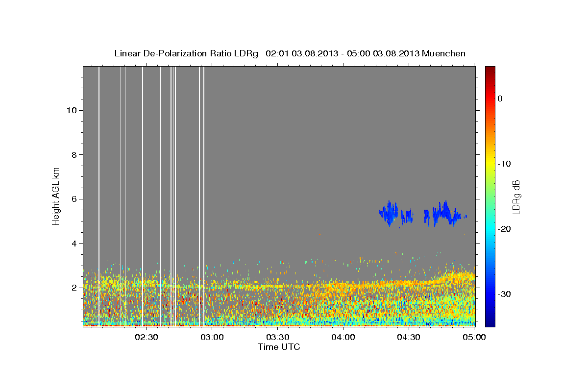Click the height tick label 4
This screenshot has height=392, width=588.
tap(73, 244)
